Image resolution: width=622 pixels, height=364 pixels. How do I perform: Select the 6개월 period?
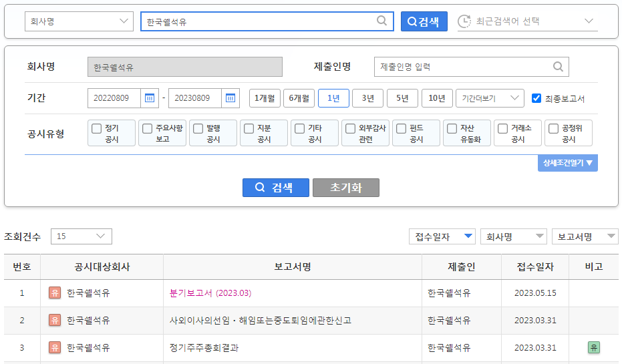point(299,98)
